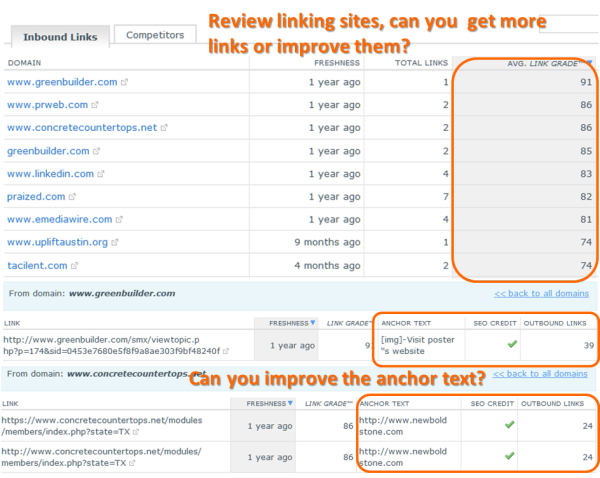Click the SEO CREDIT header in greenbuilder table
This screenshot has height=478, width=600.
(x=495, y=323)
